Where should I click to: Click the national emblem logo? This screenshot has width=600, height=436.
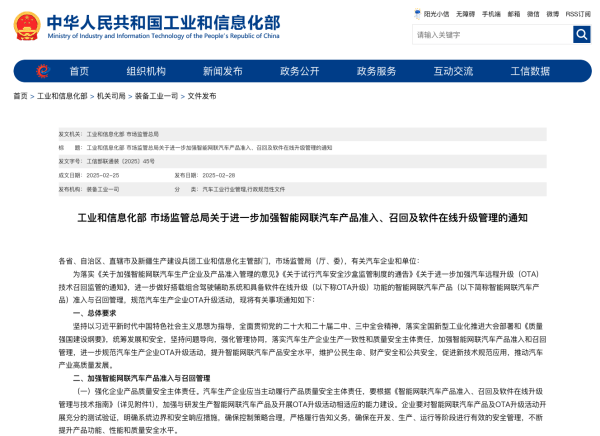point(27,26)
